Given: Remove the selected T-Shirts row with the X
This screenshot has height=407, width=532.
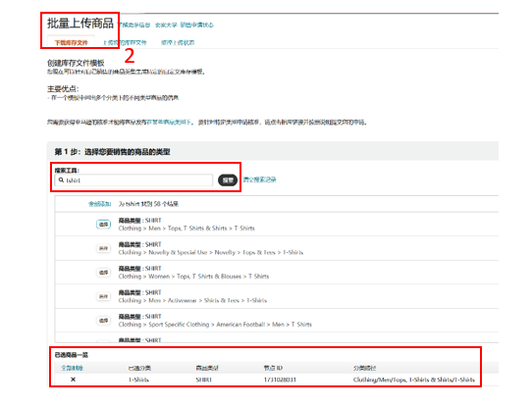Looking at the screenshot, I should [73, 380].
